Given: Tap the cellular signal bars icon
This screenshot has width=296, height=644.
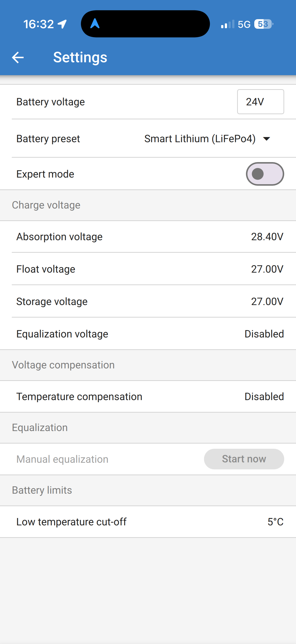Looking at the screenshot, I should click(228, 24).
